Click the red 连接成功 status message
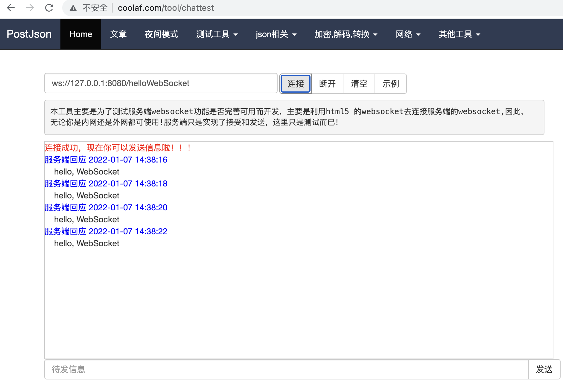563x392 pixels. point(118,148)
